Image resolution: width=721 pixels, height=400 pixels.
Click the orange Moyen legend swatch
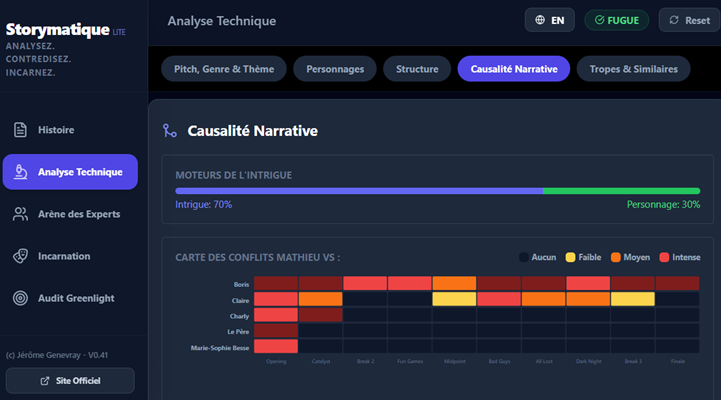tap(616, 257)
